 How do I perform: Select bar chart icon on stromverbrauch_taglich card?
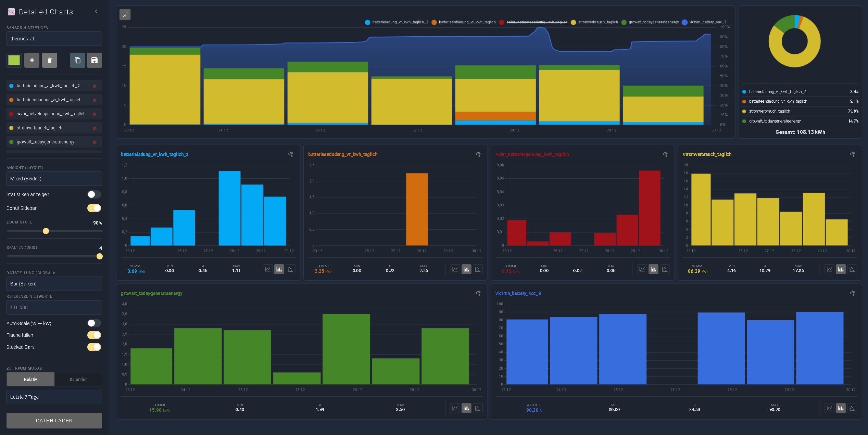[841, 269]
